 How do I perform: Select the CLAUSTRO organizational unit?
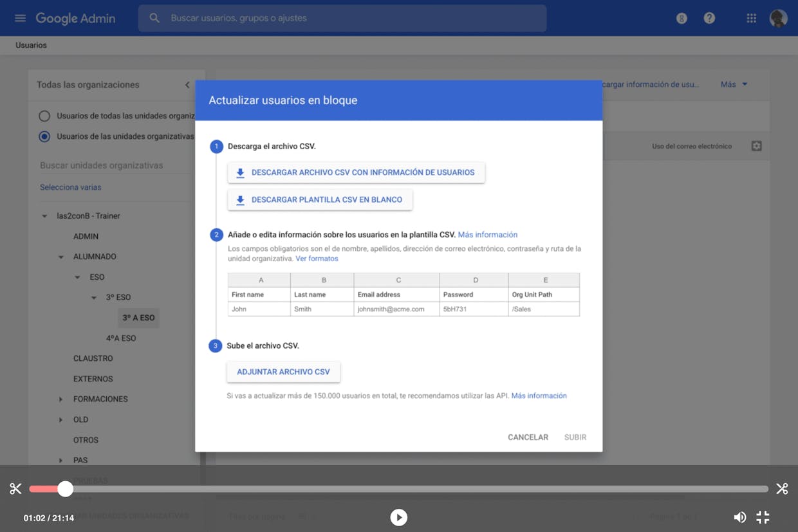(93, 358)
